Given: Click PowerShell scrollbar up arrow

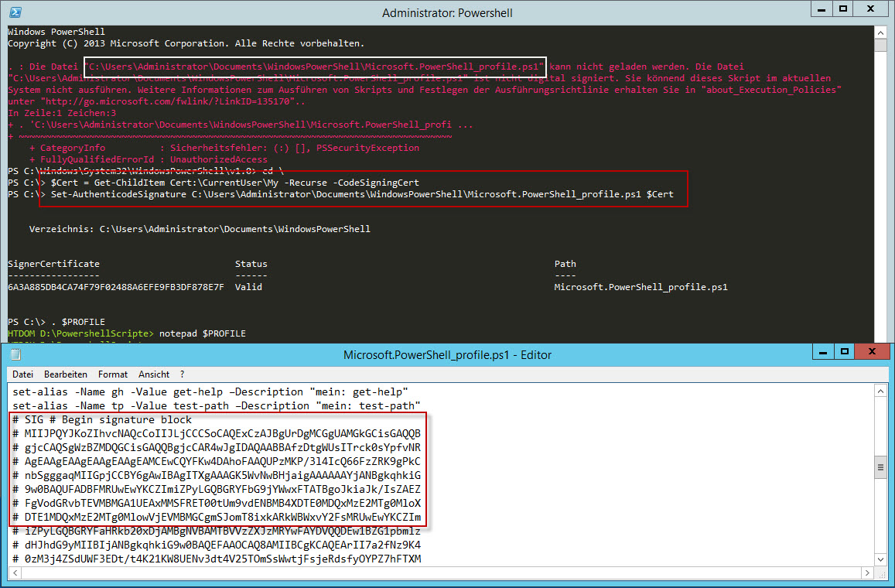Looking at the screenshot, I should [x=880, y=32].
